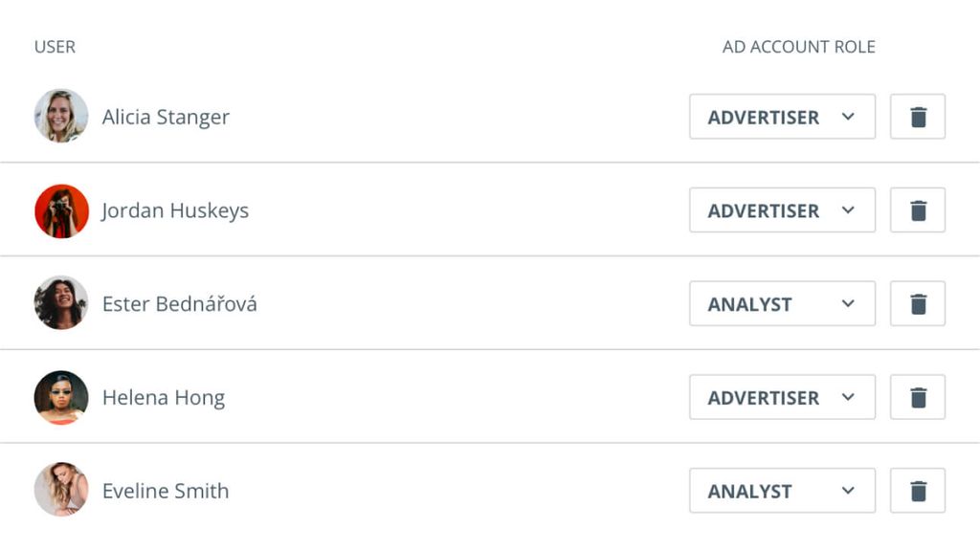Remove Eveline Smith via trash icon
980x551 pixels.
click(x=918, y=491)
